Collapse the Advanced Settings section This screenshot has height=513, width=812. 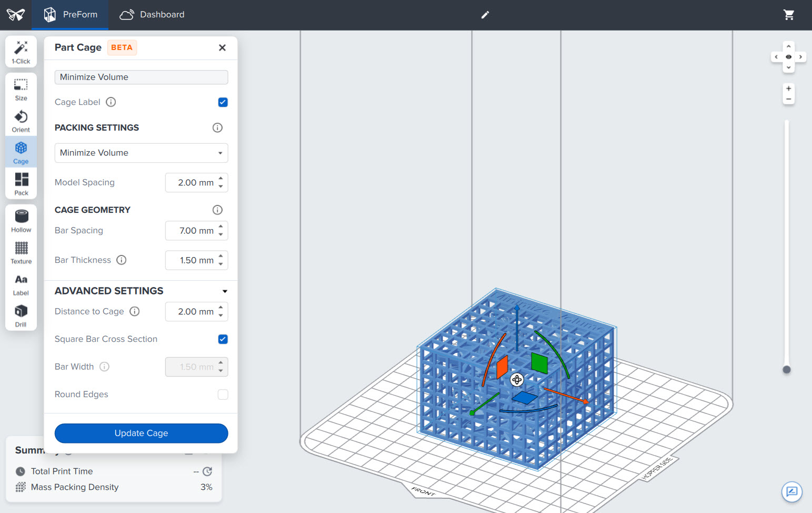tap(225, 291)
